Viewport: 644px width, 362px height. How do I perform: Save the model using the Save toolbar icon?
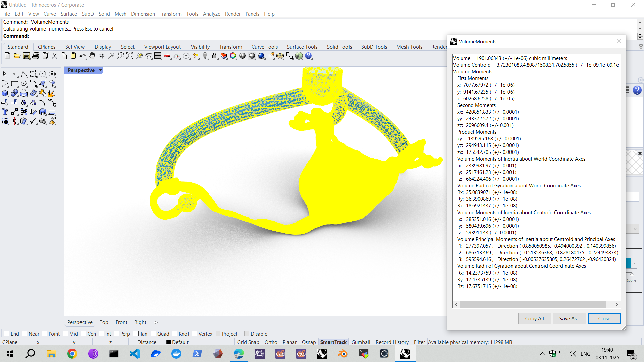click(26, 56)
